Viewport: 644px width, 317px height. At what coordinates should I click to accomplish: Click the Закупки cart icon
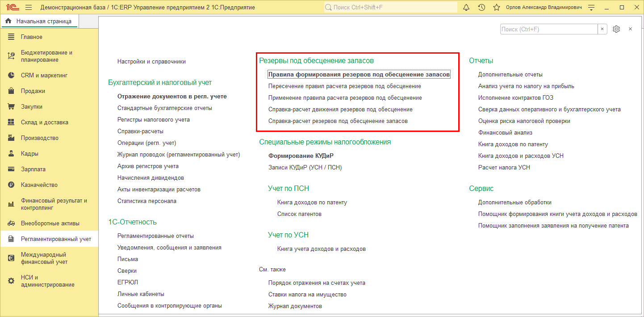12,107
